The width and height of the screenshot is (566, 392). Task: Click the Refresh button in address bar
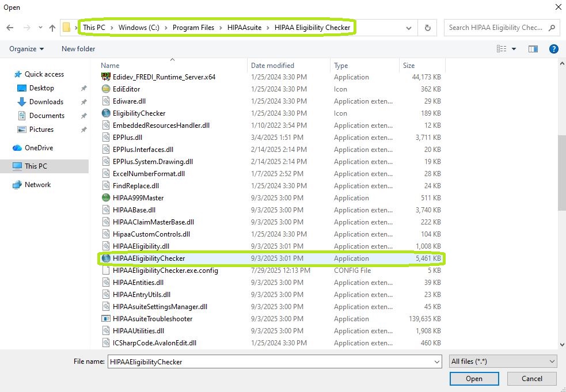coord(427,28)
